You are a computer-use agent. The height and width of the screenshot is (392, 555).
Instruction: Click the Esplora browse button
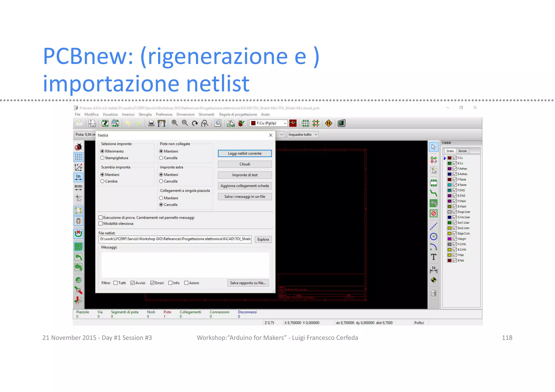[263, 239]
